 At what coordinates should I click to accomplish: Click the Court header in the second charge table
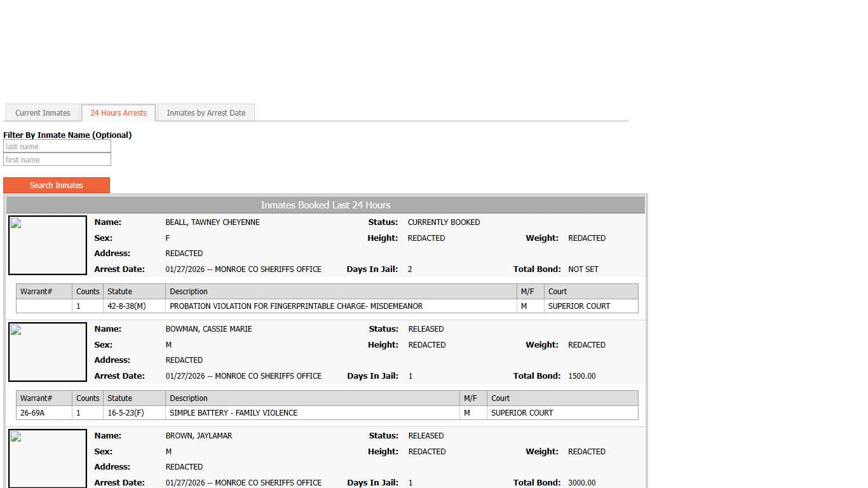pos(501,398)
